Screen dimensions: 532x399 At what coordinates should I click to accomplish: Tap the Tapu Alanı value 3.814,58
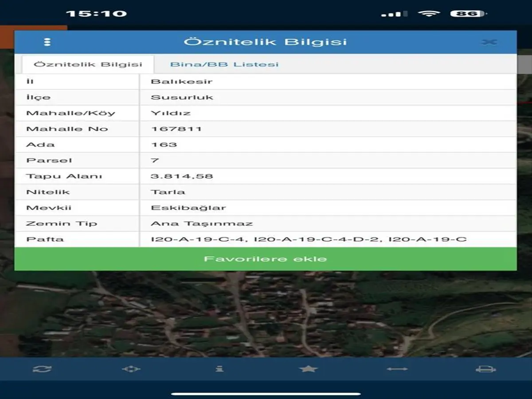click(182, 176)
